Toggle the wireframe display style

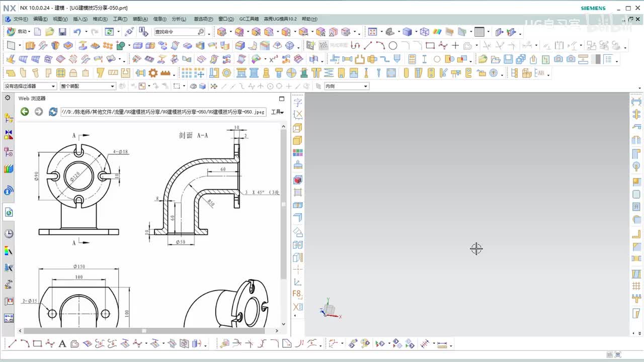[424, 32]
